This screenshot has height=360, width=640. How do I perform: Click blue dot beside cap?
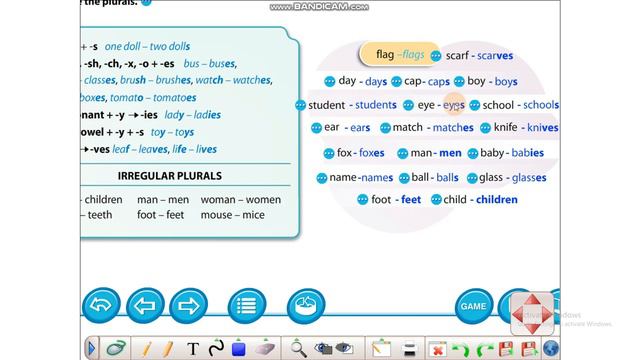tap(396, 82)
